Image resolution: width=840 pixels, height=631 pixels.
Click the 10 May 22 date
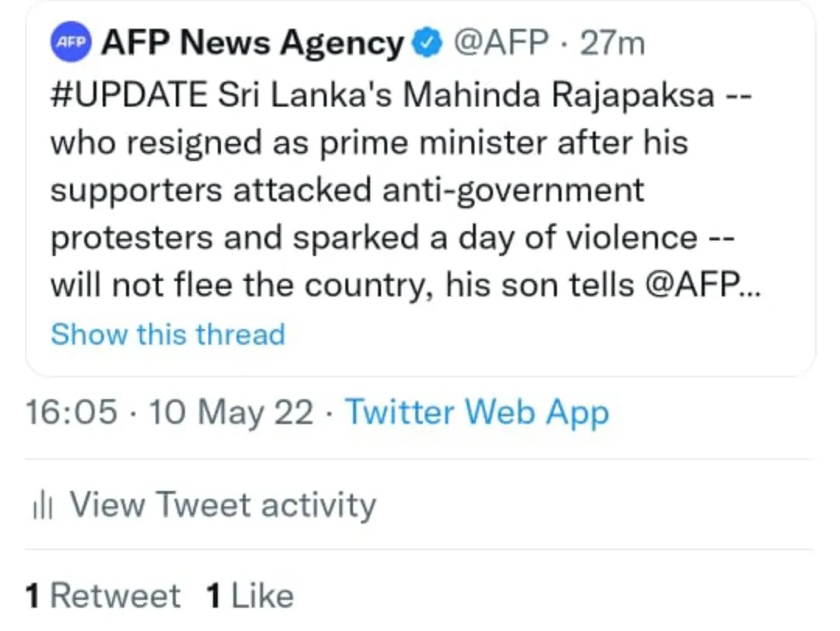tap(231, 412)
